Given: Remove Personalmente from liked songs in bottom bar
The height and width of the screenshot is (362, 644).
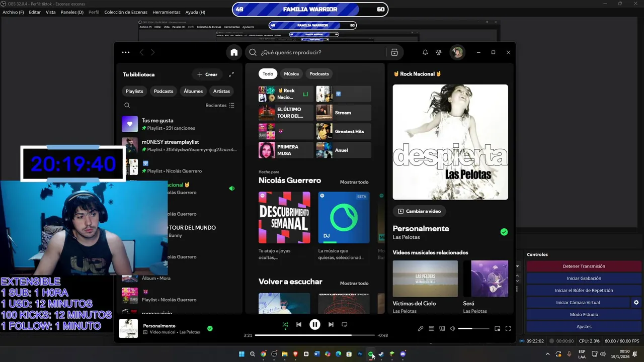Looking at the screenshot, I should coord(210,329).
